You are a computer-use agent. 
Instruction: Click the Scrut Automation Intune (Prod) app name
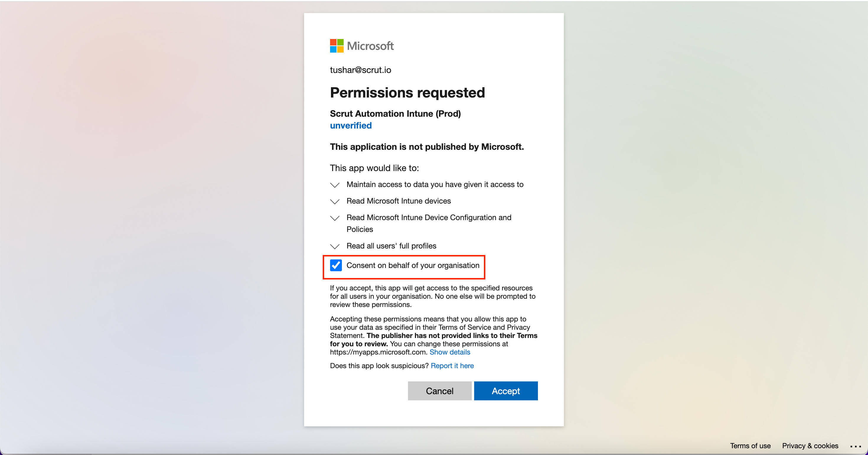[x=395, y=114]
